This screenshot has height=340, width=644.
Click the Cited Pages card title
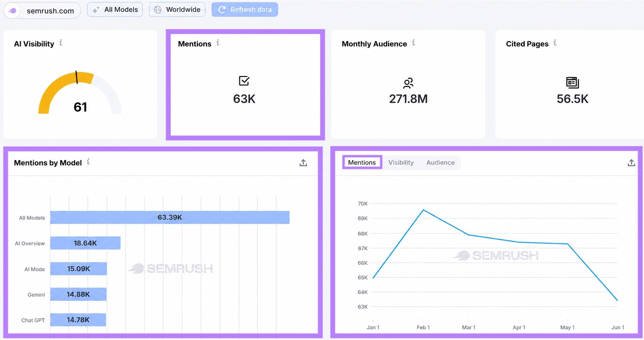(527, 44)
